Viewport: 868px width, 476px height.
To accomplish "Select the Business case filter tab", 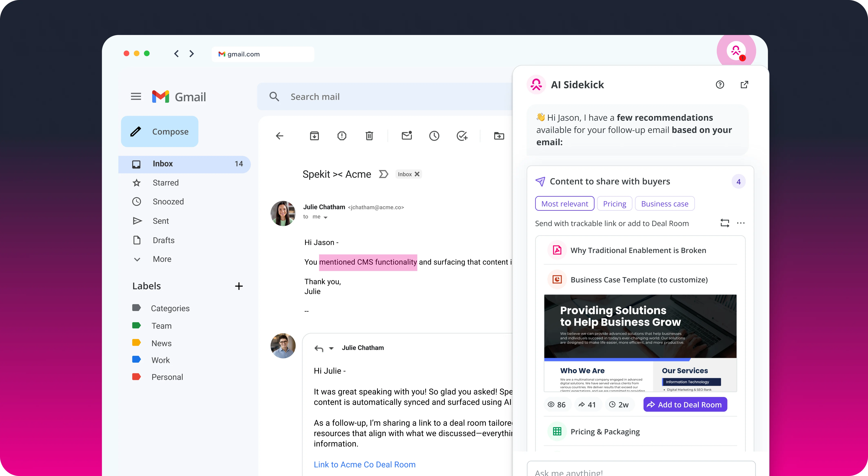I will point(665,204).
